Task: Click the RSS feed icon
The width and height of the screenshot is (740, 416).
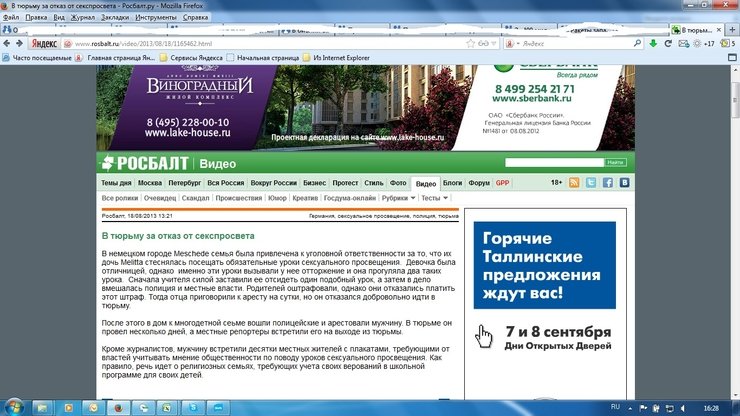Action: point(574,184)
